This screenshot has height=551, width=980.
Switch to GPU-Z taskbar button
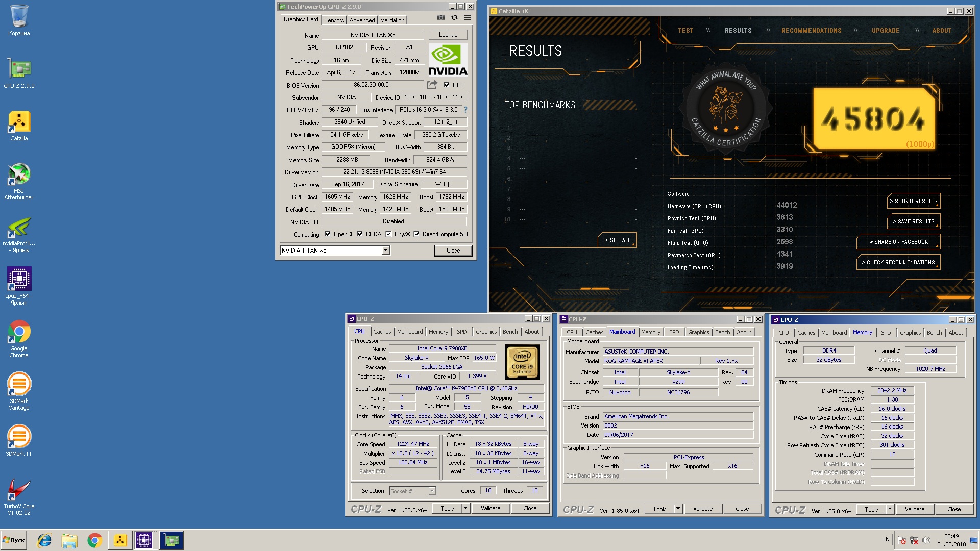pyautogui.click(x=171, y=540)
